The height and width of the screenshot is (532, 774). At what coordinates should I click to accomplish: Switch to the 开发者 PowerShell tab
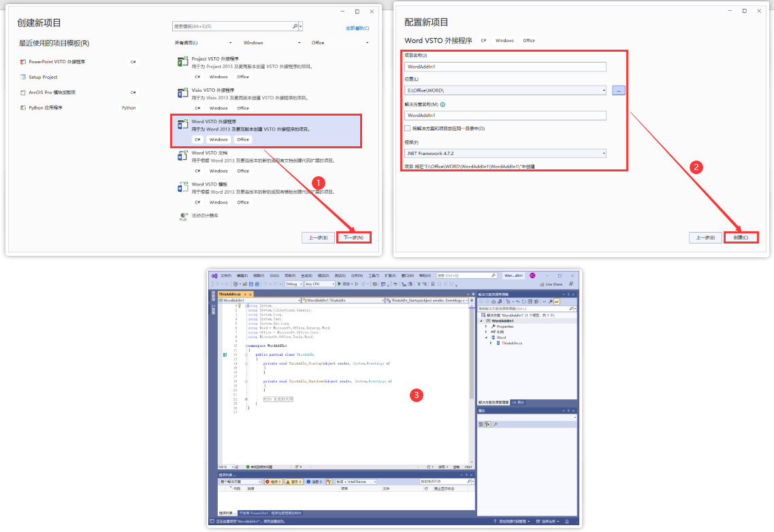click(x=254, y=513)
